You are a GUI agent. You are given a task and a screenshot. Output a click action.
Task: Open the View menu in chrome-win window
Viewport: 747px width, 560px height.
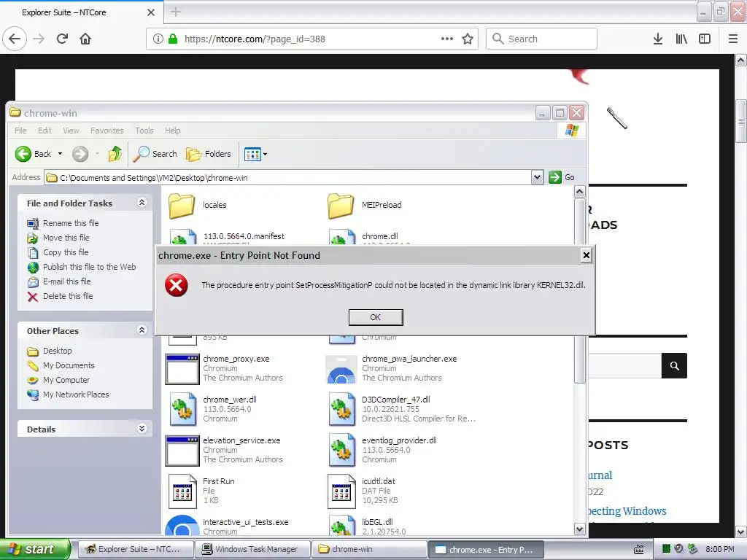pos(71,131)
